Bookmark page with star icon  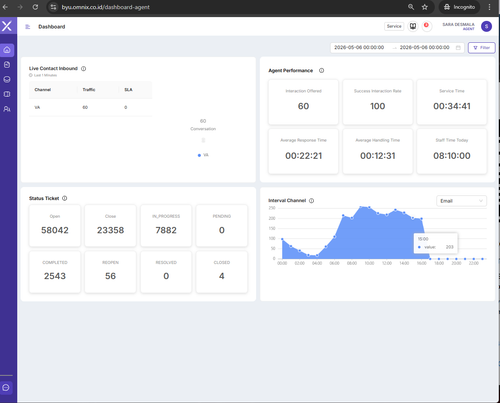coord(425,7)
